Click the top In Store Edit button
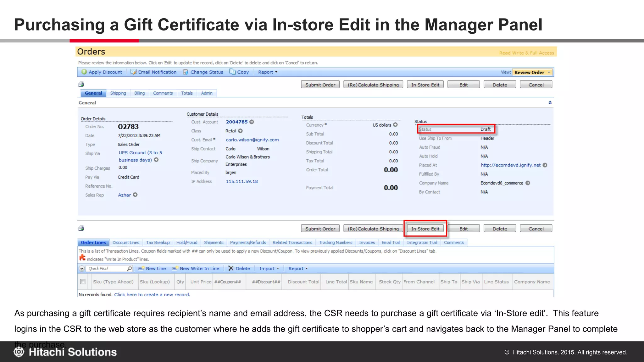The image size is (644, 362). pos(425,85)
